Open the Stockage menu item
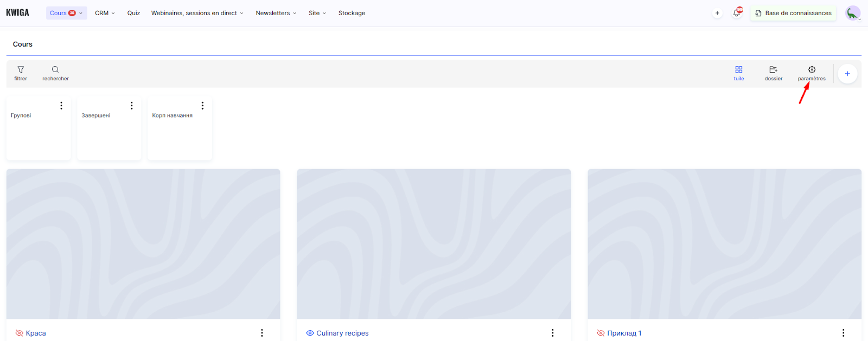This screenshot has height=341, width=868. pyautogui.click(x=352, y=13)
